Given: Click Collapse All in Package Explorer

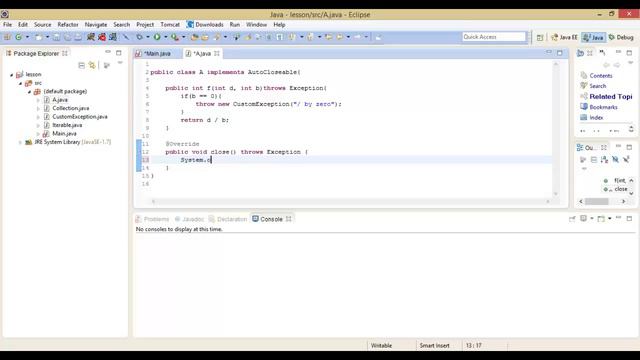Looking at the screenshot, I should click(x=81, y=65).
